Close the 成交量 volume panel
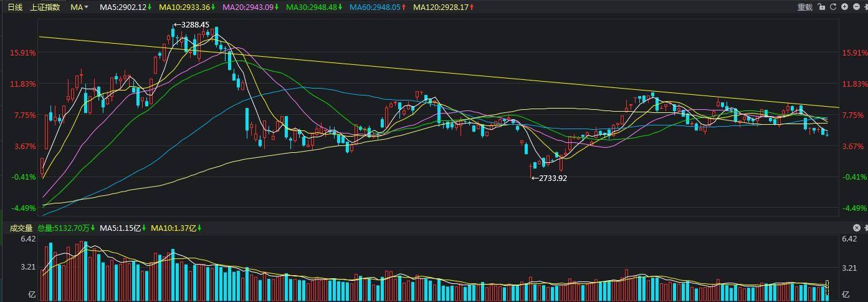This screenshot has width=868, height=302. [857, 228]
